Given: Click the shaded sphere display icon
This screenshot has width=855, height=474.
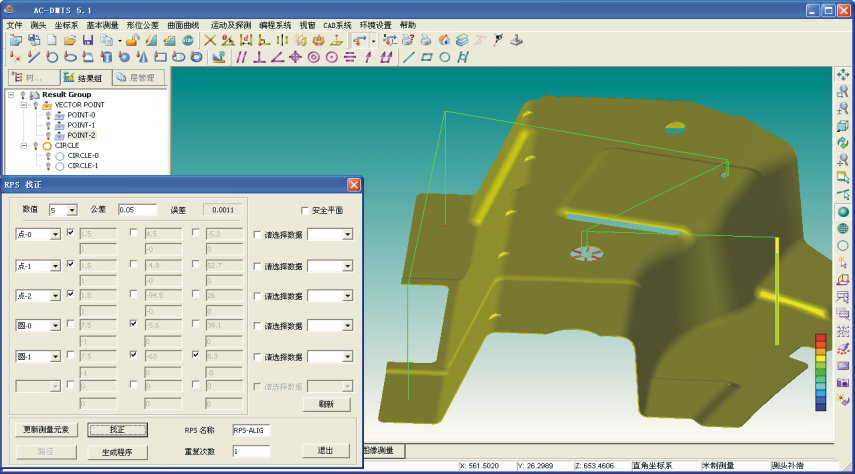Looking at the screenshot, I should (x=843, y=212).
